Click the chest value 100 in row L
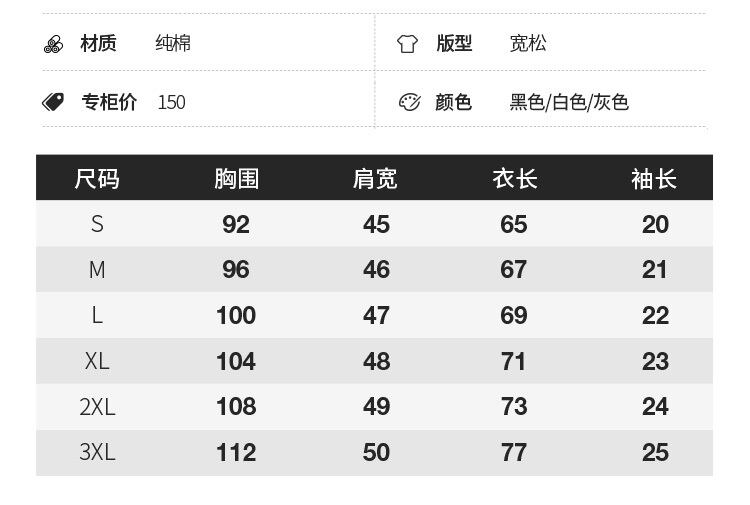The height and width of the screenshot is (505, 750). point(236,316)
